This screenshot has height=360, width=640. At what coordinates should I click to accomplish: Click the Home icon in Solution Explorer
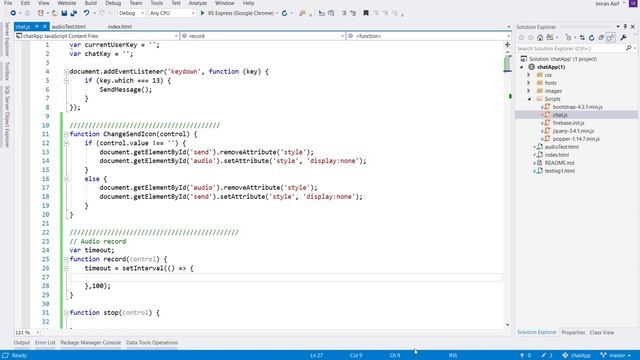tap(540, 38)
